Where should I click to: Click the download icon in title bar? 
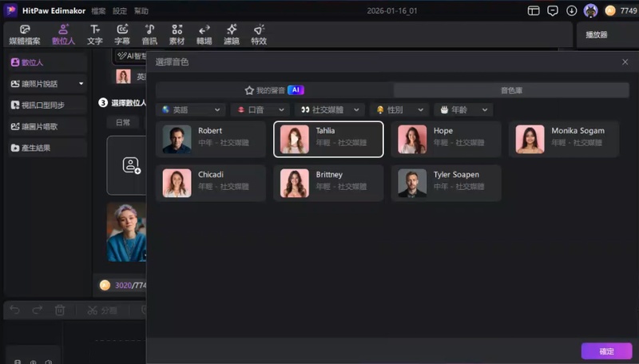[572, 10]
